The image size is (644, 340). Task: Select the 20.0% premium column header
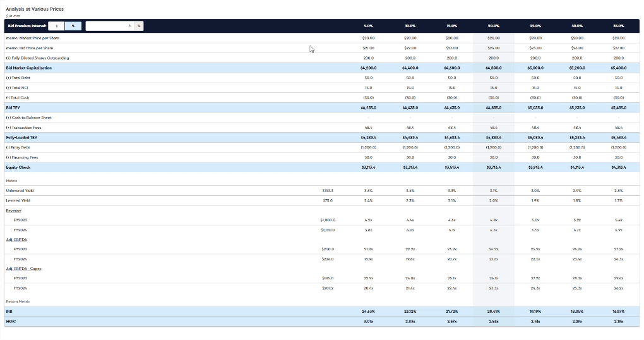pyautogui.click(x=494, y=26)
